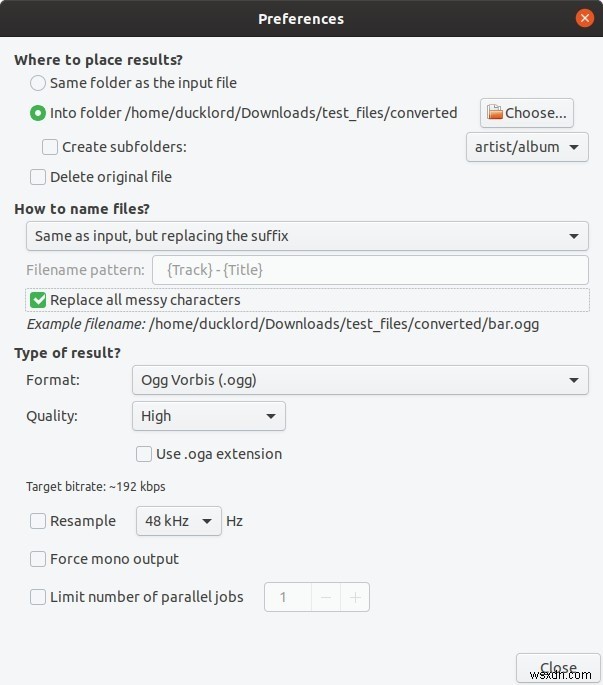Tick Delete original file checkbox
The image size is (603, 685).
point(38,177)
